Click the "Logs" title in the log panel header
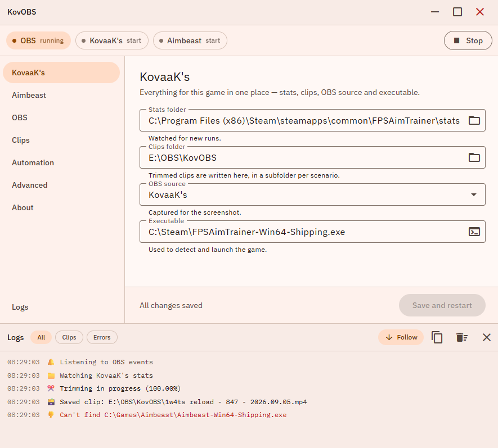498x448 pixels. [16, 337]
